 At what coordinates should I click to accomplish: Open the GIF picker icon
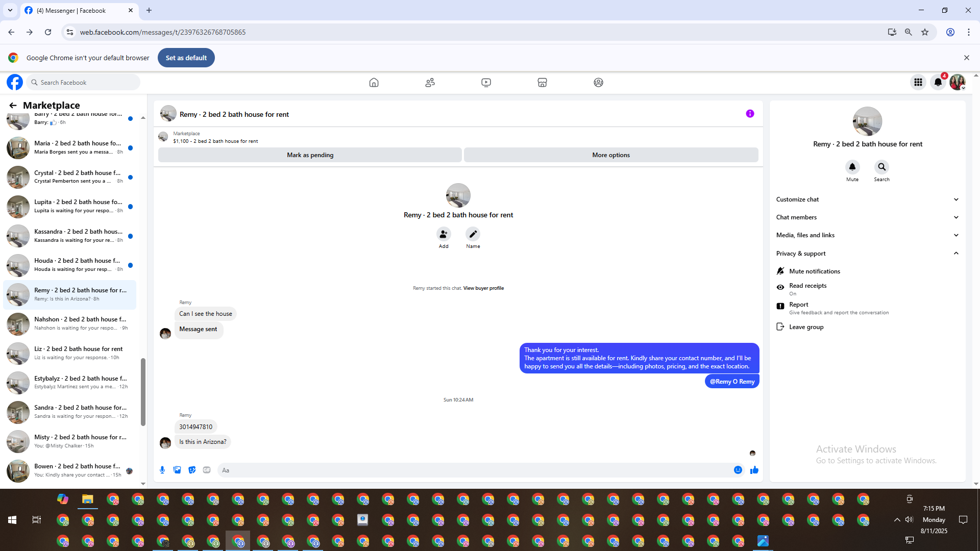point(207,470)
